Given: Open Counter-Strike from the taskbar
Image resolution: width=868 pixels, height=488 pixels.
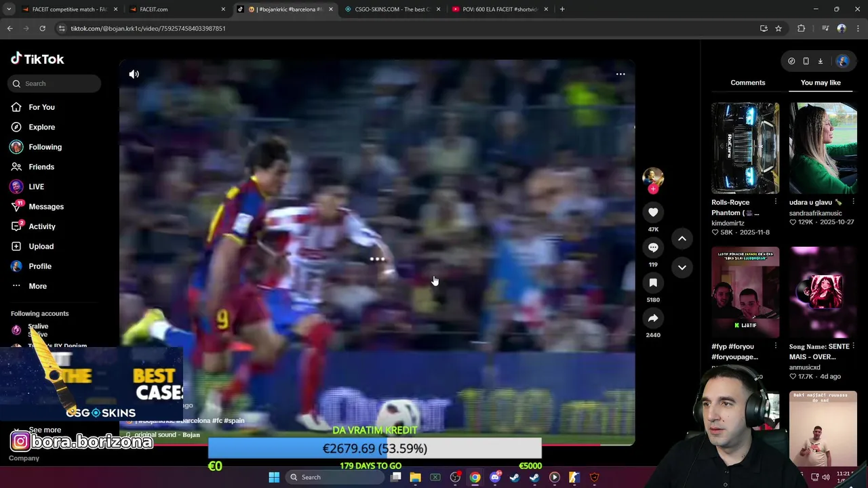Looking at the screenshot, I should pyautogui.click(x=574, y=477).
